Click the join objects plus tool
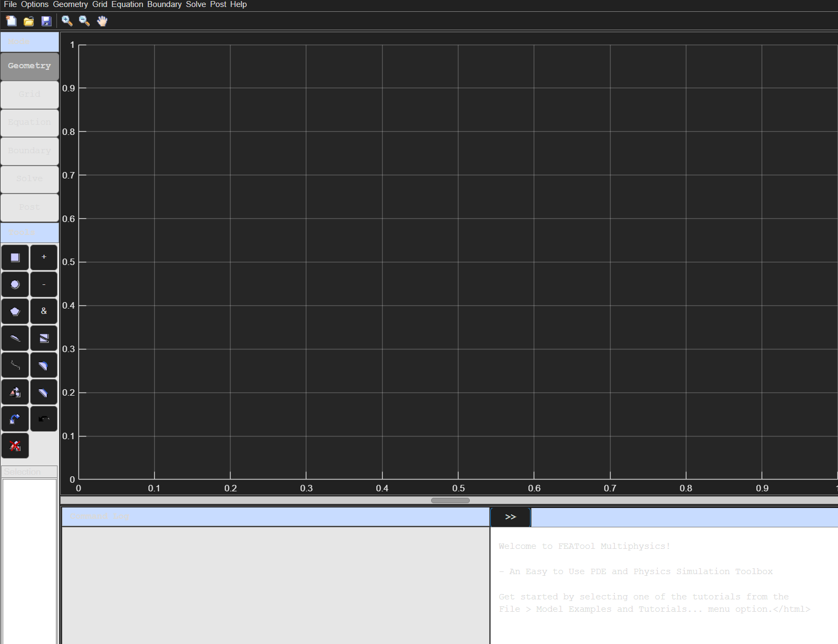The width and height of the screenshot is (838, 644). pos(44,257)
